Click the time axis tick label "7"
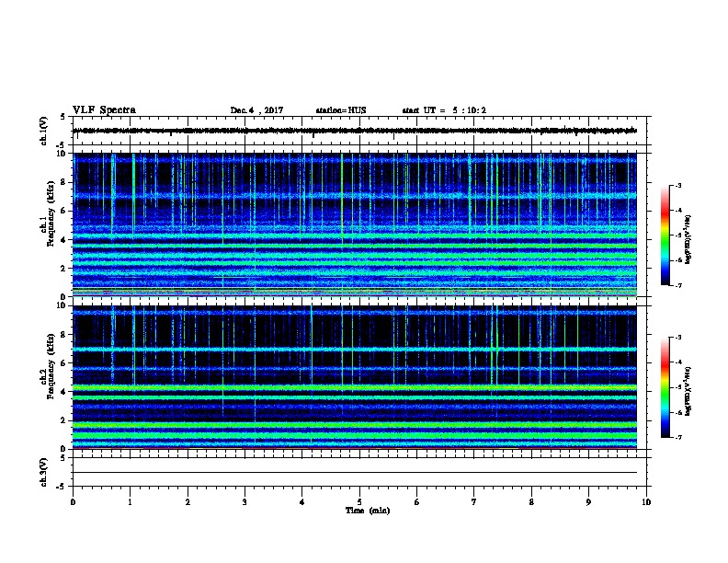This screenshot has height=563, width=728. click(x=474, y=502)
